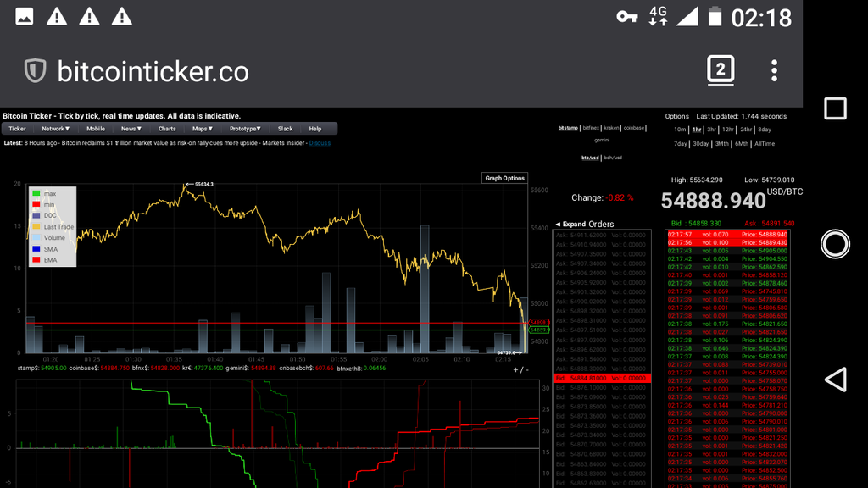Expand the Maps dropdown menu

(202, 129)
